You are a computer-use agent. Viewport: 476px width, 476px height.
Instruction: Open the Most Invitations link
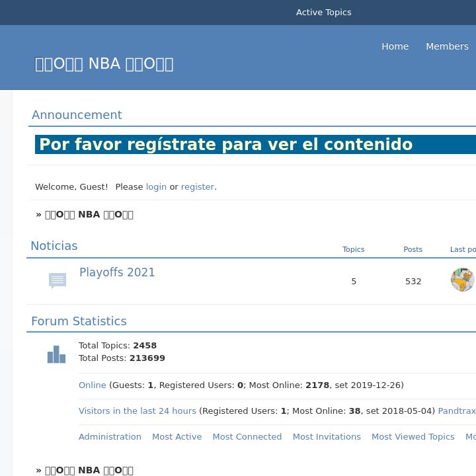327,436
